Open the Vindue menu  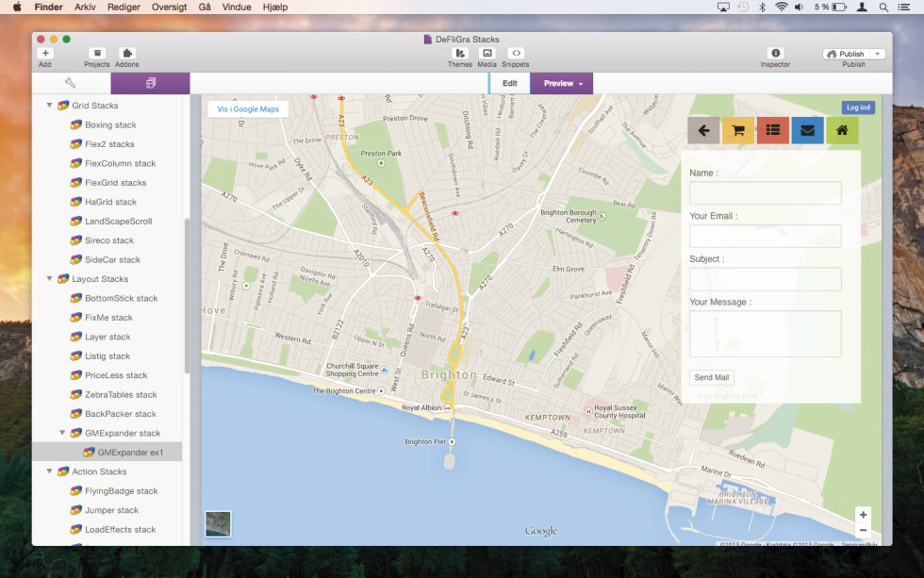point(237,7)
